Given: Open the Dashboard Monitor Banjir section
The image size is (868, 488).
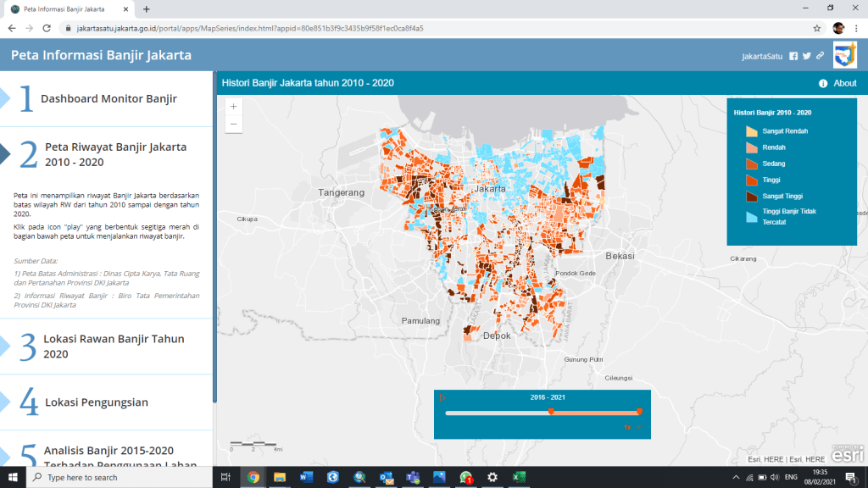Looking at the screenshot, I should [108, 98].
